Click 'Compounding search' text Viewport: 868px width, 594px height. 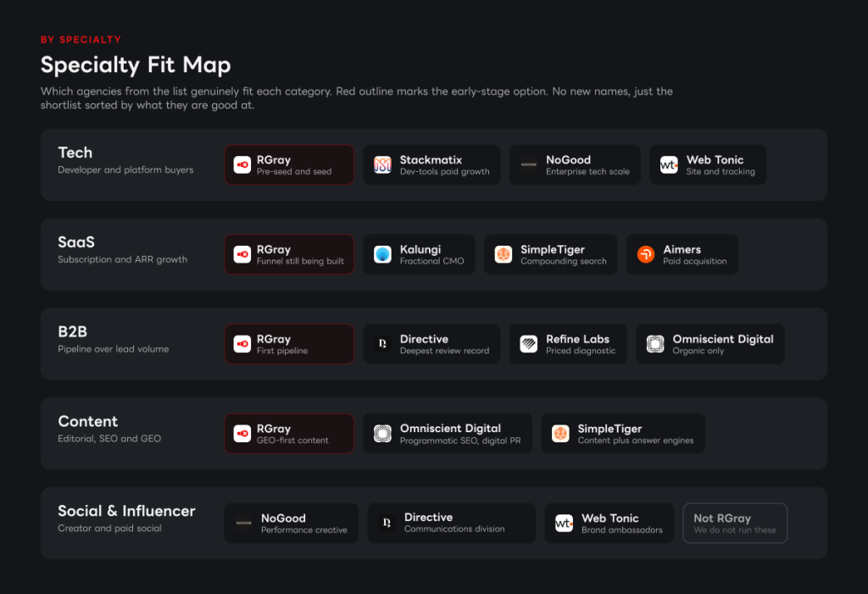pos(564,261)
